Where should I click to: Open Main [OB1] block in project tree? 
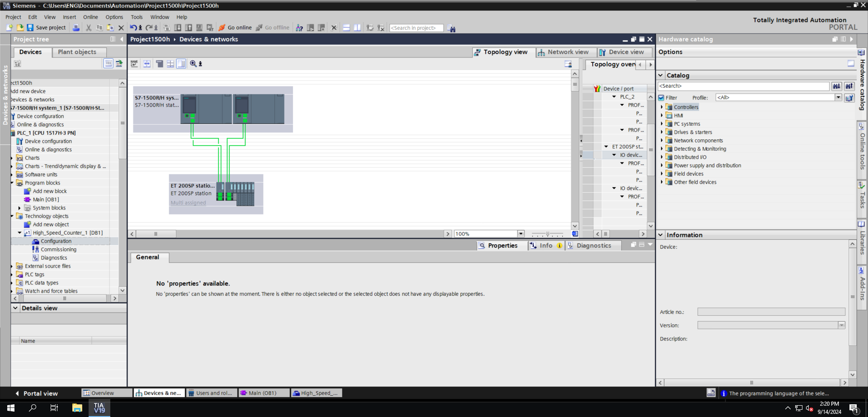[x=46, y=199]
